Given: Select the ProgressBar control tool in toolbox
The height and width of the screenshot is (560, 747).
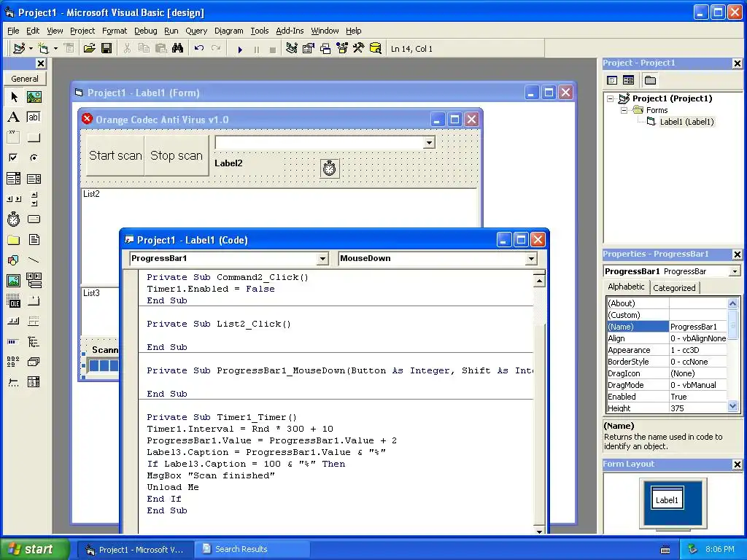Looking at the screenshot, I should pos(14,342).
